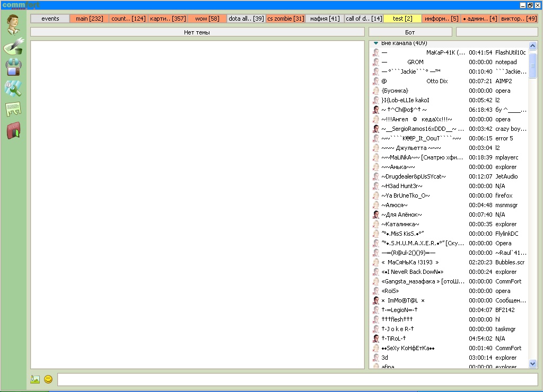Viewport: 543px width, 392px height.
Task: Click the 'Бот' button
Action: click(x=410, y=32)
